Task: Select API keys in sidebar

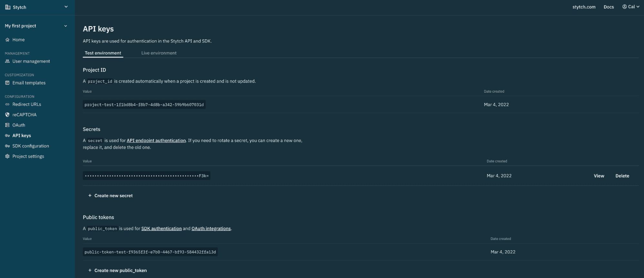Action: click(22, 136)
